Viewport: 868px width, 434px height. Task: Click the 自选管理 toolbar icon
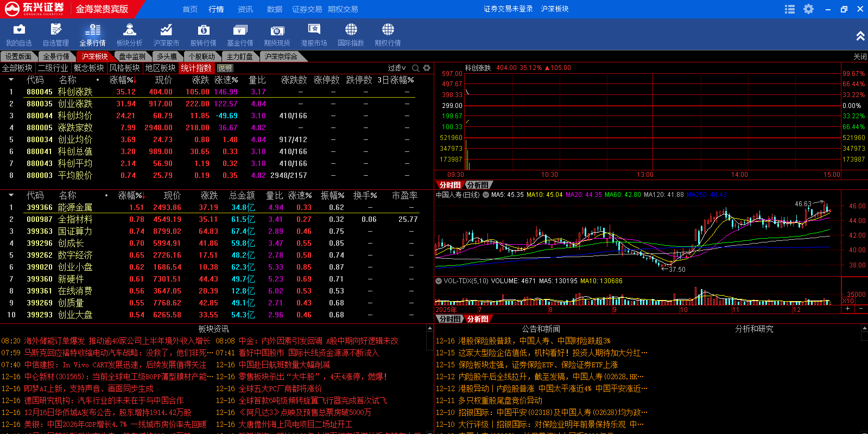pyautogui.click(x=55, y=30)
